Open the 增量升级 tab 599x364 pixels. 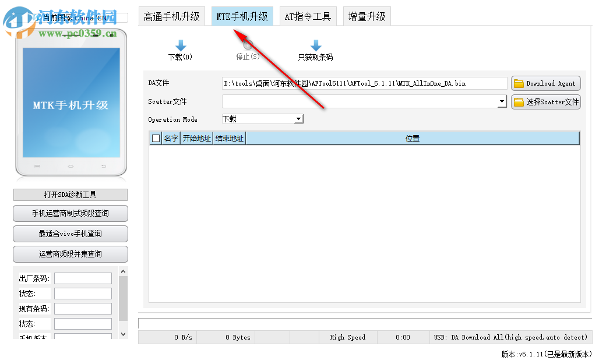point(366,16)
